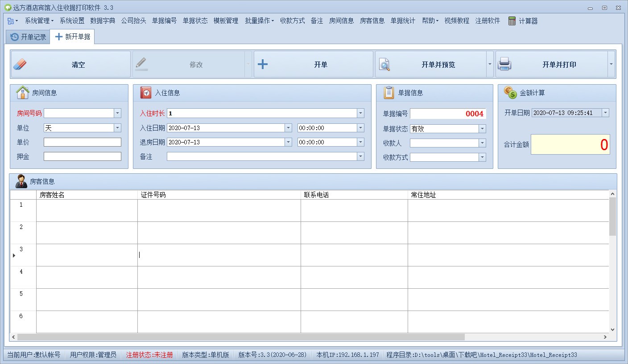Click the 证件号码 column header
This screenshot has width=628, height=364.
219,195
